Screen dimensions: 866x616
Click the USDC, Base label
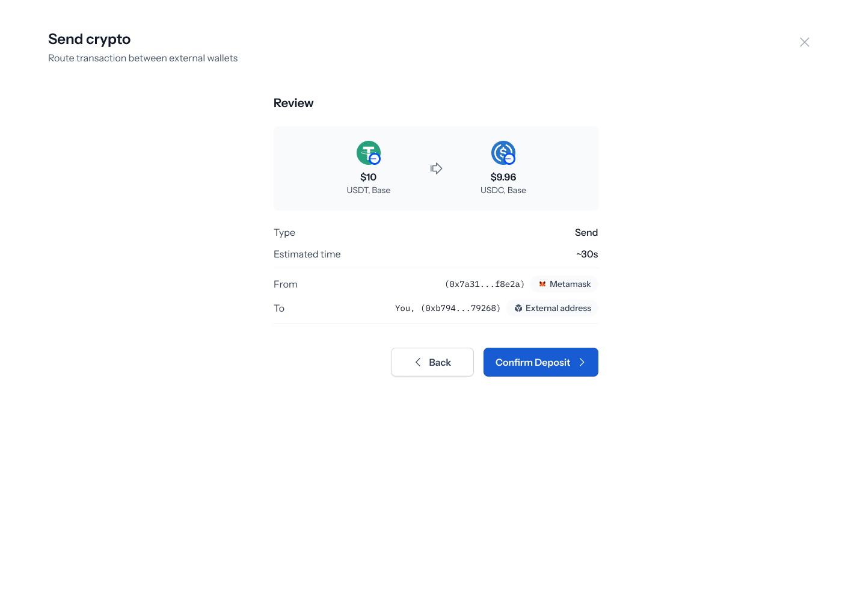(503, 190)
